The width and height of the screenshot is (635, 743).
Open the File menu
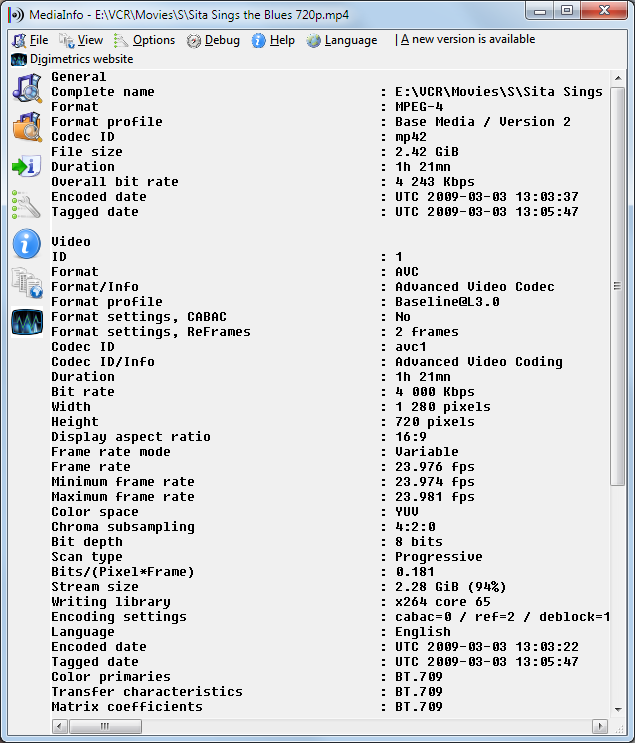click(30, 40)
